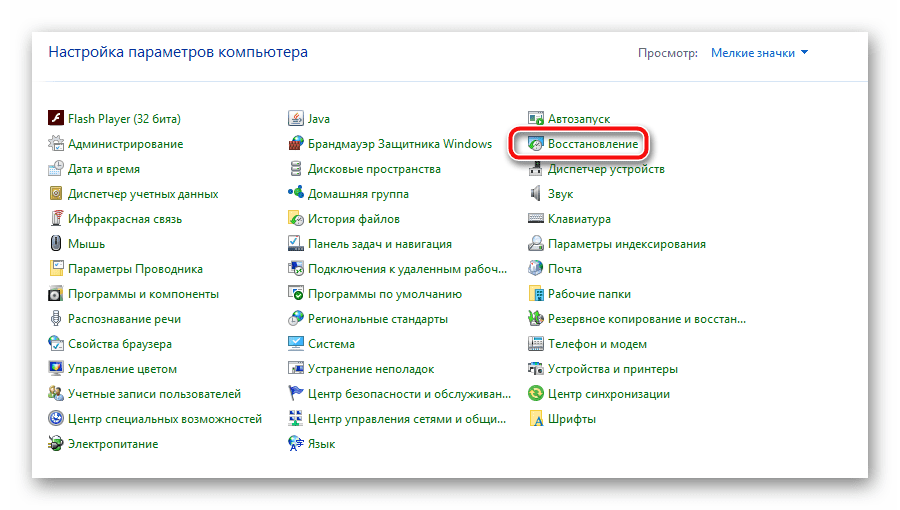
Task: Click the Просмотр: label
Action: click(x=668, y=53)
